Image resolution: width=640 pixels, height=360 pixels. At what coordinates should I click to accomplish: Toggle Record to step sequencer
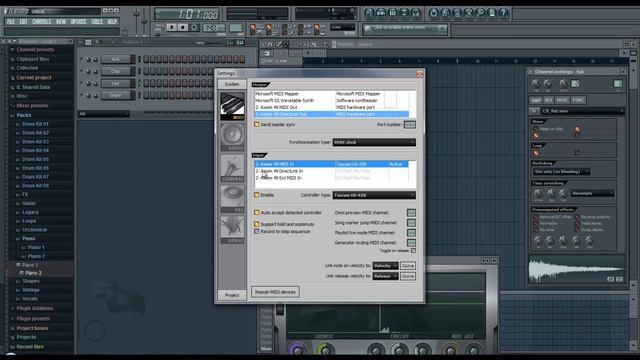point(257,231)
